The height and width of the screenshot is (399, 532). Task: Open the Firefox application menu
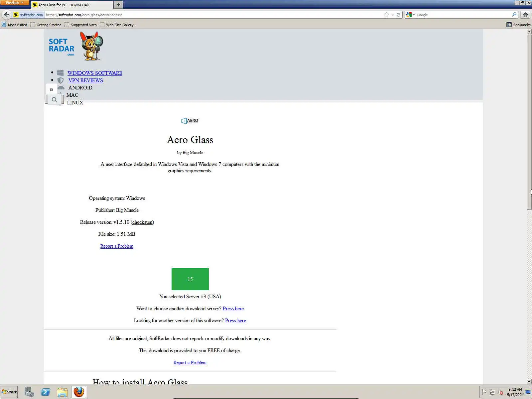coord(14,3)
